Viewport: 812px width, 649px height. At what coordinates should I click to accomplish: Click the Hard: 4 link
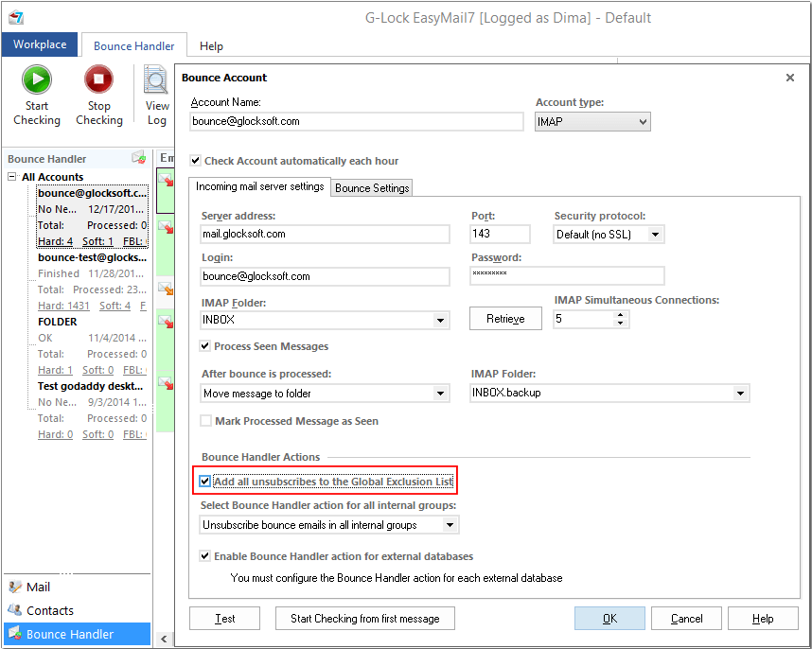[56, 241]
